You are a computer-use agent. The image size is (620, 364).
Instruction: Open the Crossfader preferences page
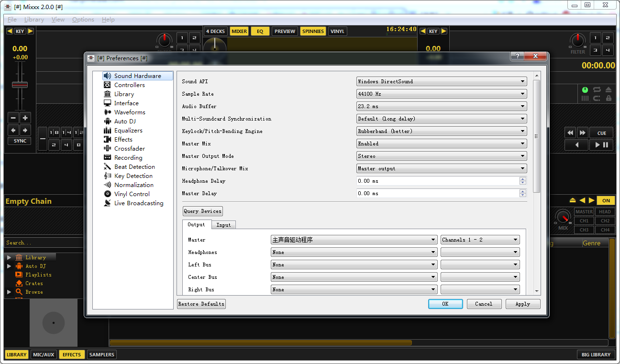tap(129, 149)
